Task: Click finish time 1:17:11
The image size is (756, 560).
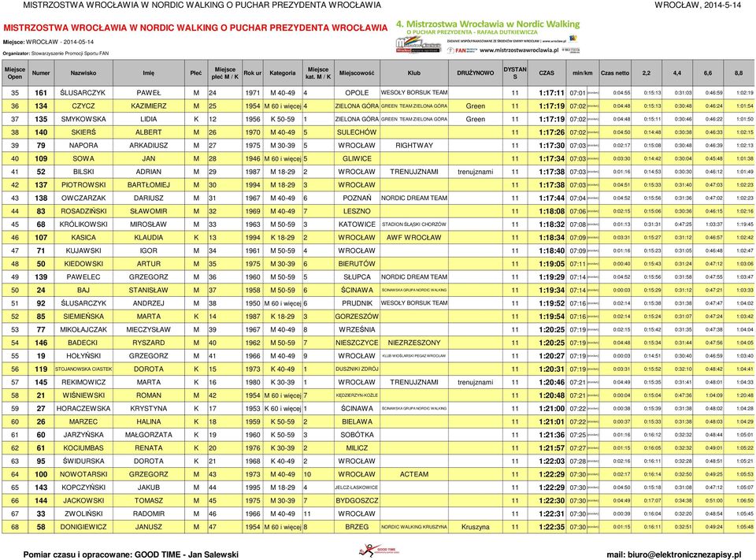Action: click(x=551, y=93)
